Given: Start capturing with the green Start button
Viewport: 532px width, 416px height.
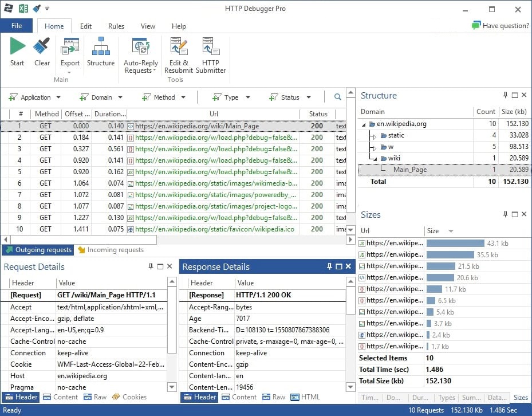Looking at the screenshot, I should tap(17, 52).
